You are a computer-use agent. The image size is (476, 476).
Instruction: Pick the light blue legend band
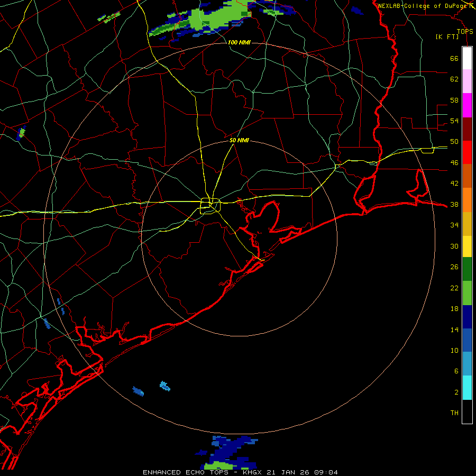click(x=467, y=364)
